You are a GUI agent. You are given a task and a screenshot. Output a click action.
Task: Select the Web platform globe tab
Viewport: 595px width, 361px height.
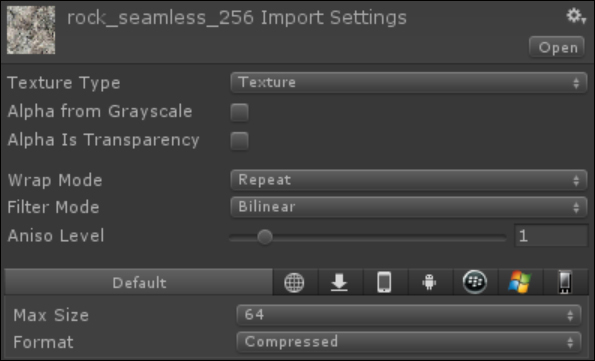point(294,282)
